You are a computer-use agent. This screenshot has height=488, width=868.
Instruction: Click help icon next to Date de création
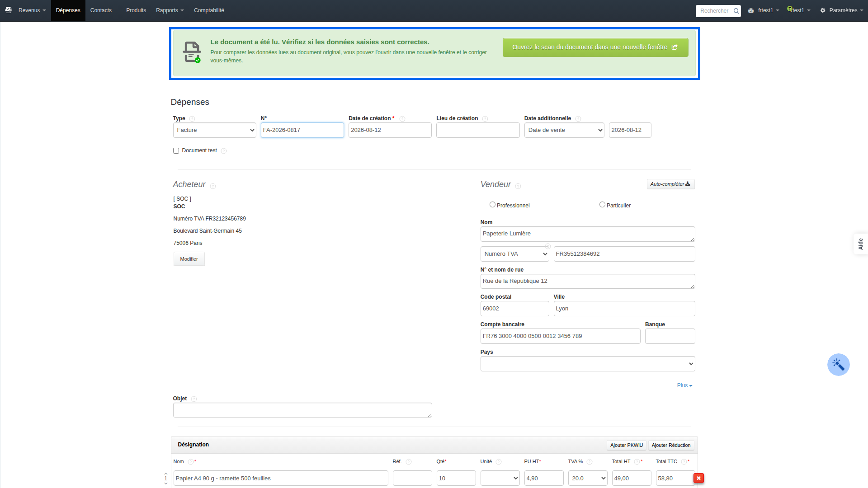point(402,119)
